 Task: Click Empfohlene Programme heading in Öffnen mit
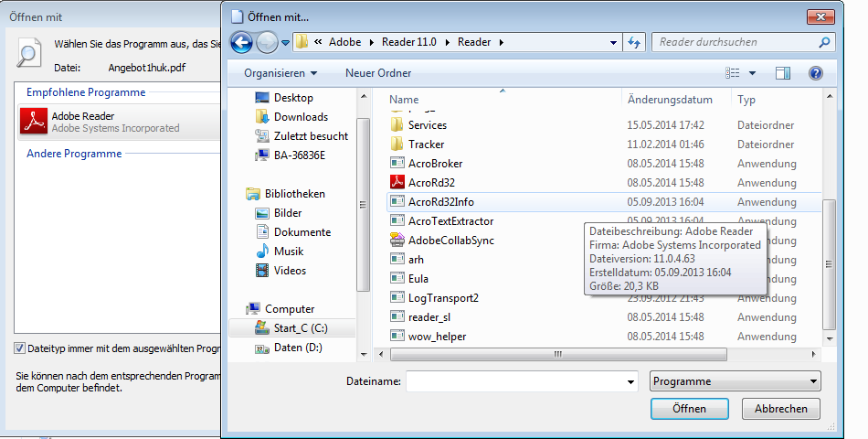click(x=86, y=92)
